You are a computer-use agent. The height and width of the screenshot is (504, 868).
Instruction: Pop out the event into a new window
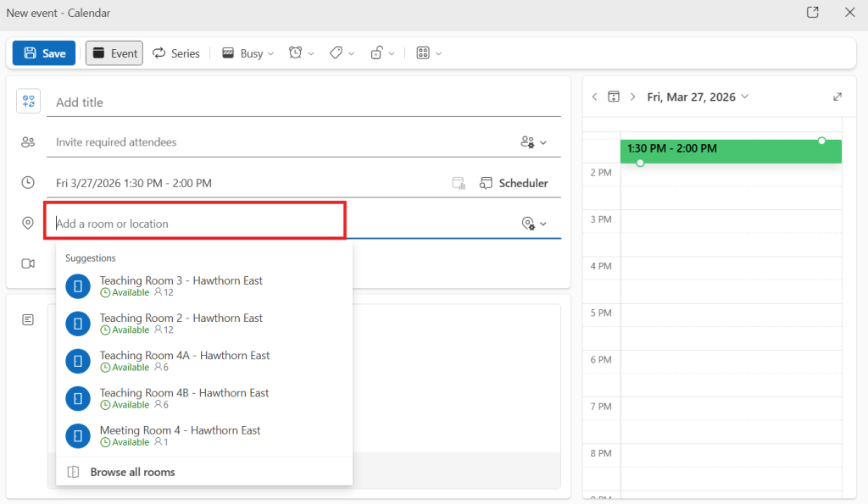pos(813,12)
